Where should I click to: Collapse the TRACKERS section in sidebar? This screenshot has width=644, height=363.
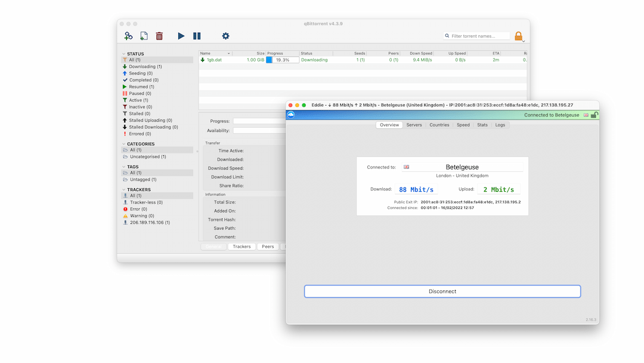pos(123,189)
